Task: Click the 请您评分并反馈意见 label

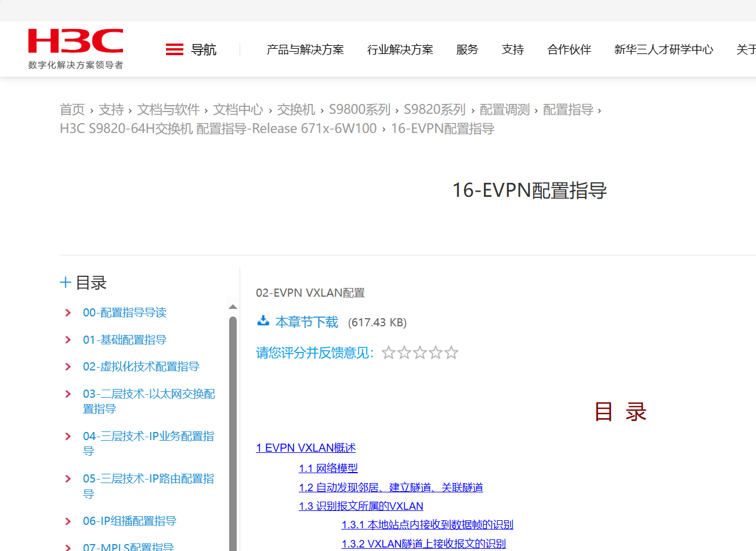Action: 315,353
